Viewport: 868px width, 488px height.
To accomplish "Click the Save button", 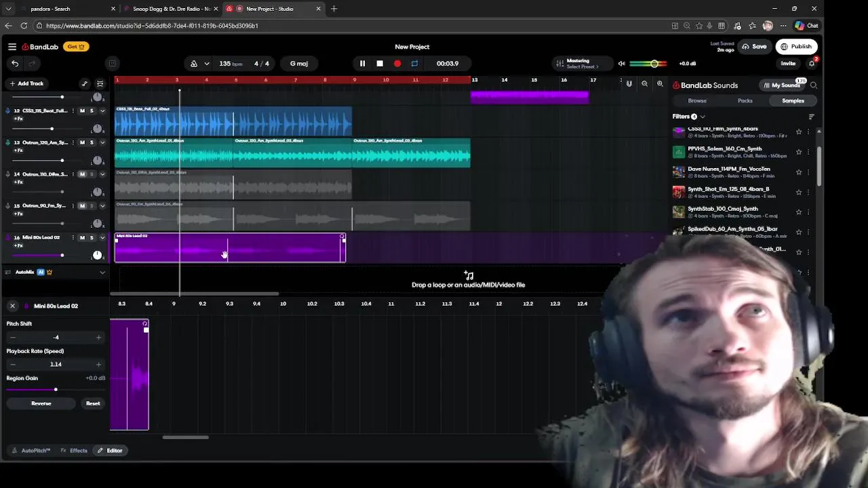I will point(754,47).
